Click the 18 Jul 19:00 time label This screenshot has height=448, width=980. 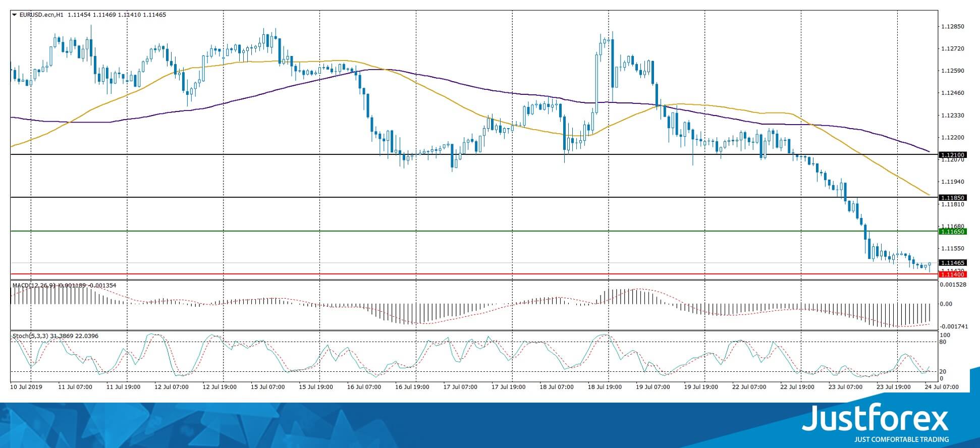pos(604,387)
